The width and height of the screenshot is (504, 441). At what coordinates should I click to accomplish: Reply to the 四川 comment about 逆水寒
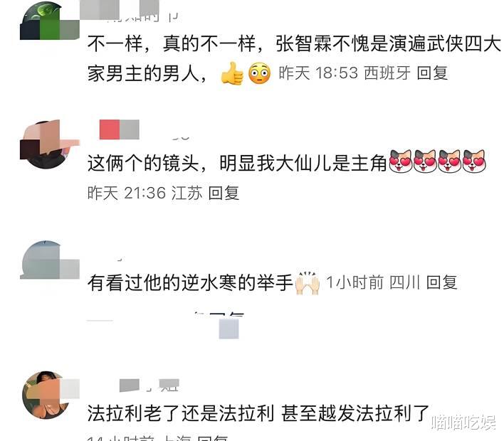(441, 282)
